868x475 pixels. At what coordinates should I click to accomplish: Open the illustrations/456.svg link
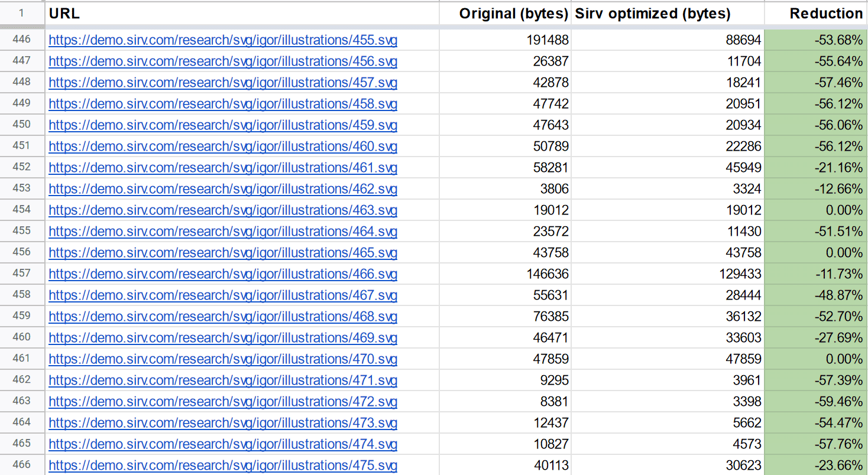pyautogui.click(x=223, y=61)
